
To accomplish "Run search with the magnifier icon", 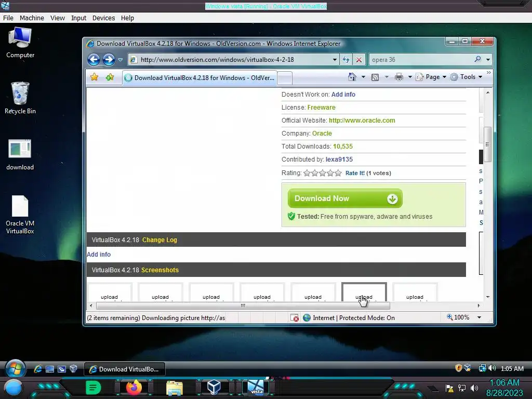I will click(478, 59).
